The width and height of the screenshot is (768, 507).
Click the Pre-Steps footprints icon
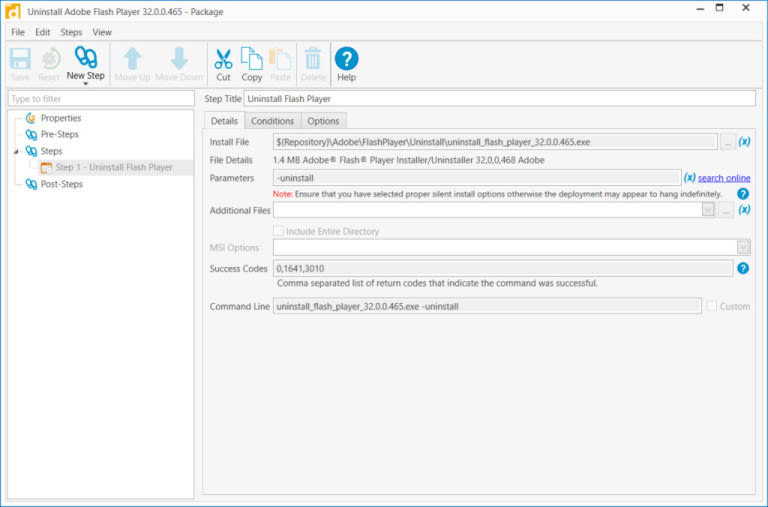click(x=31, y=134)
